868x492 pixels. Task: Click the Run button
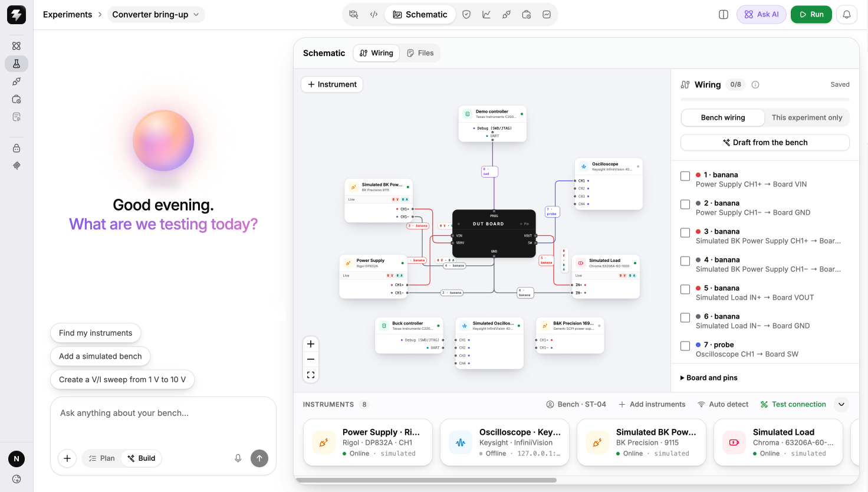coord(811,15)
